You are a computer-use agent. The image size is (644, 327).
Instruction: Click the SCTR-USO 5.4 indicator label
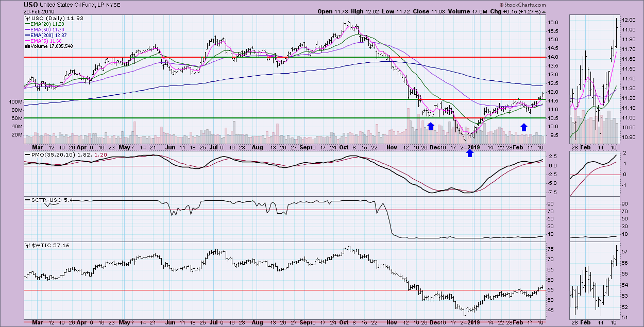point(45,200)
